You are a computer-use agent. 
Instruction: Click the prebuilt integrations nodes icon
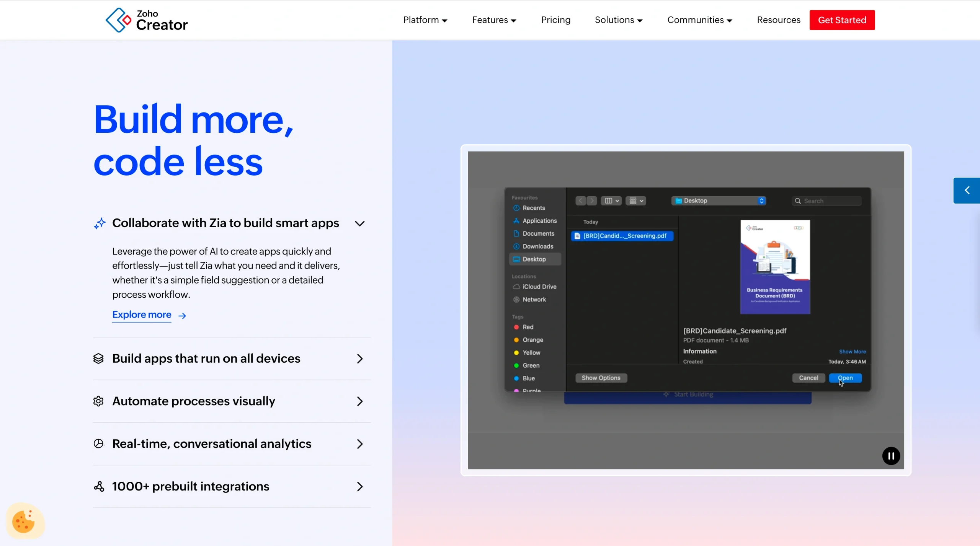(98, 486)
